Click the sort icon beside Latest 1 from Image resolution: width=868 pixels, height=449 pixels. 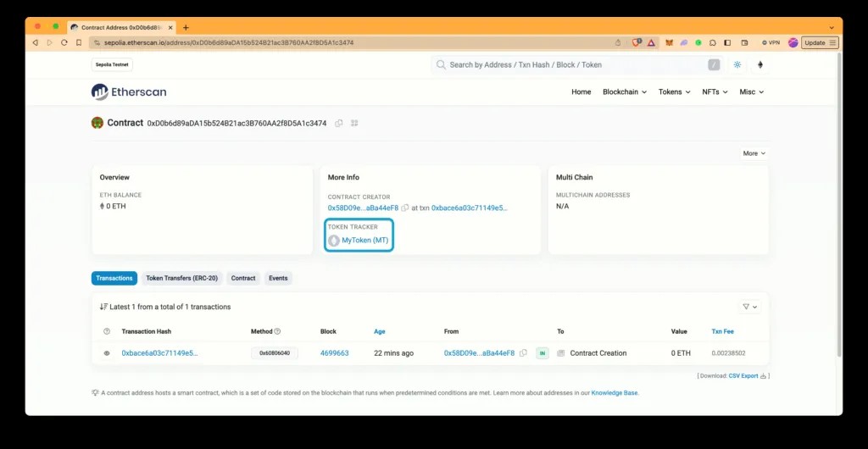(103, 307)
